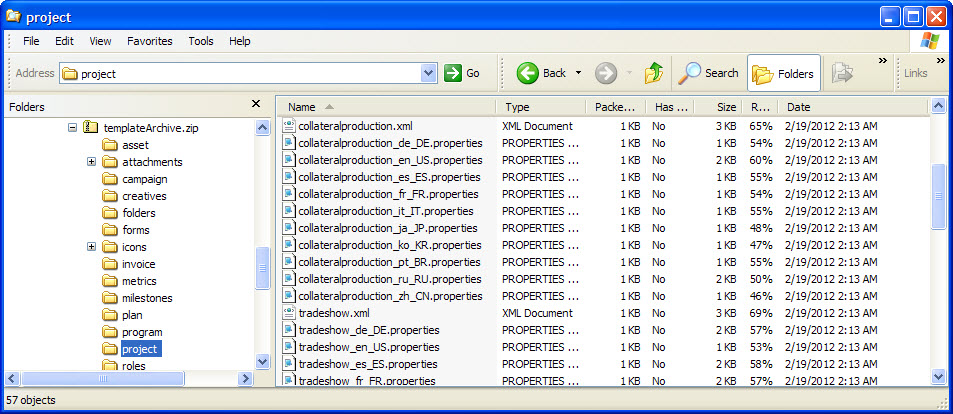The width and height of the screenshot is (953, 414).
Task: Select tradeshow_es_ES.properties file name
Action: coord(368,364)
